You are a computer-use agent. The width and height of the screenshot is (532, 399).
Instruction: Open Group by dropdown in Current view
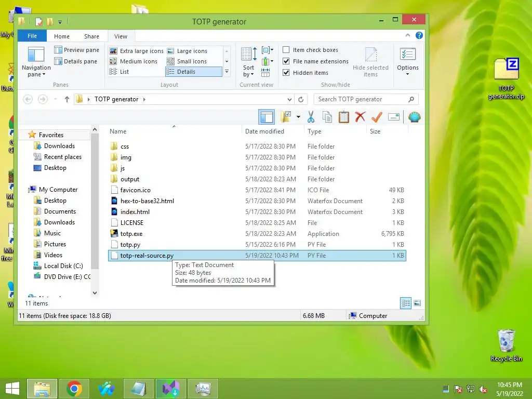click(268, 50)
